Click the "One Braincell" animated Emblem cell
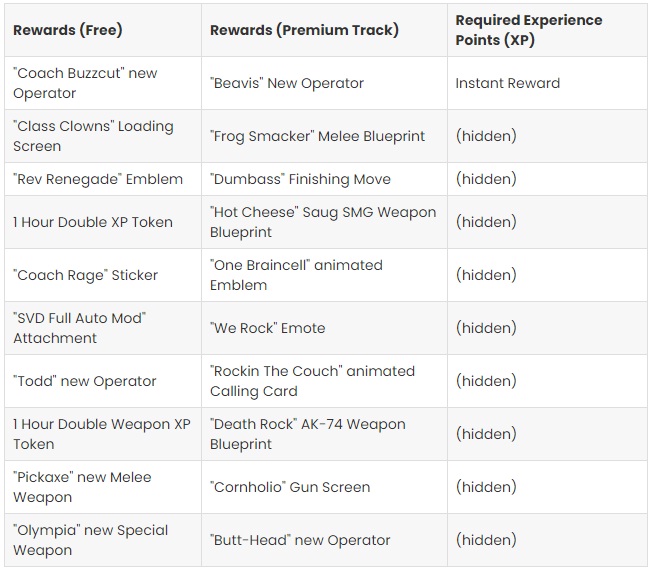 pos(324,275)
